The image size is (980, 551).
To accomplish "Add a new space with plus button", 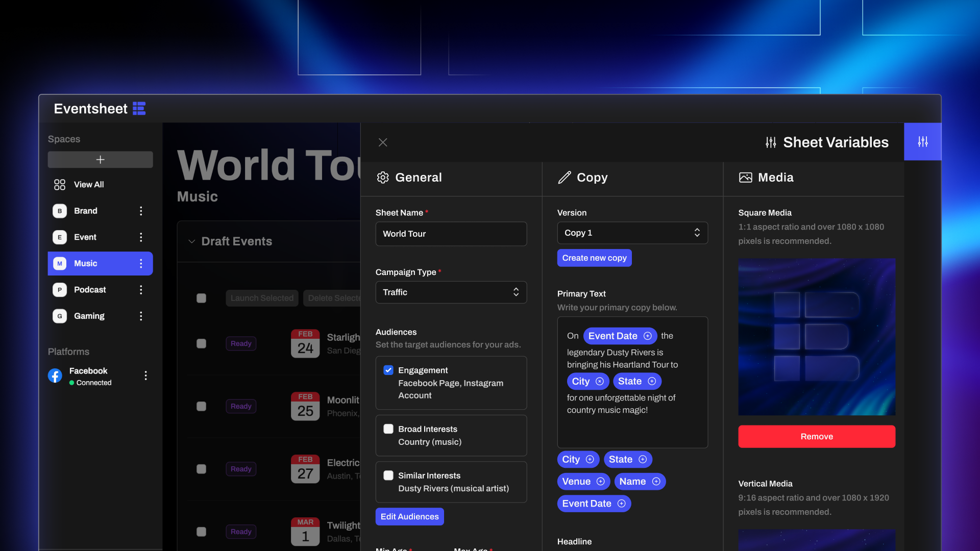I will point(101,160).
